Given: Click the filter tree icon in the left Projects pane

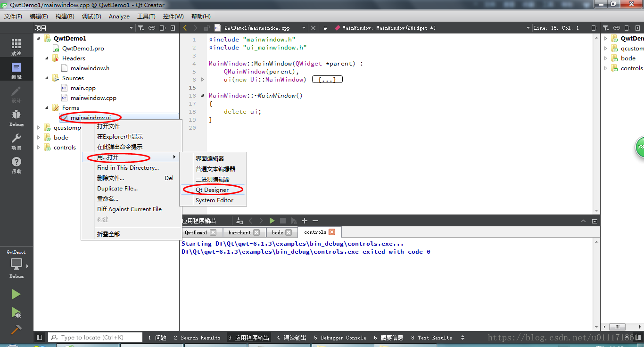Looking at the screenshot, I should (x=140, y=28).
